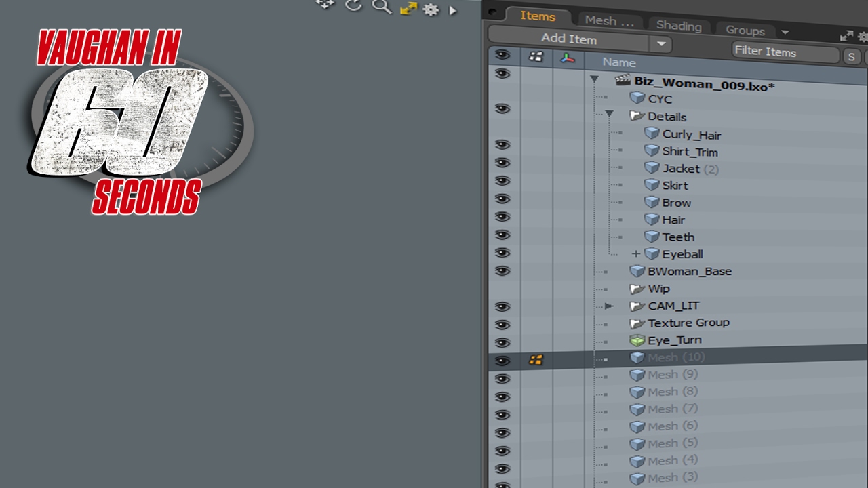Open the Mesh ... tab
Viewport: 868px width, 488px height.
click(x=609, y=21)
